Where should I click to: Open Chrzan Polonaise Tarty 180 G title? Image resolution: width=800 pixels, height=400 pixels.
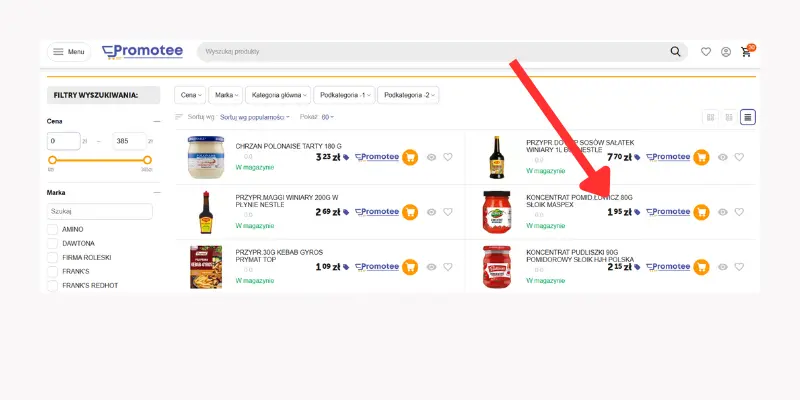[x=289, y=146]
